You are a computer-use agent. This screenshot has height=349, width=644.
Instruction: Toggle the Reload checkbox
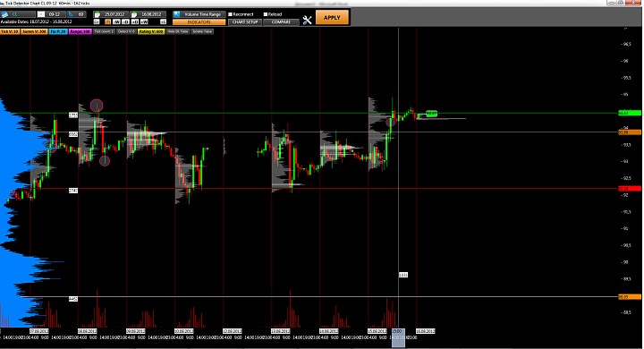tap(266, 14)
